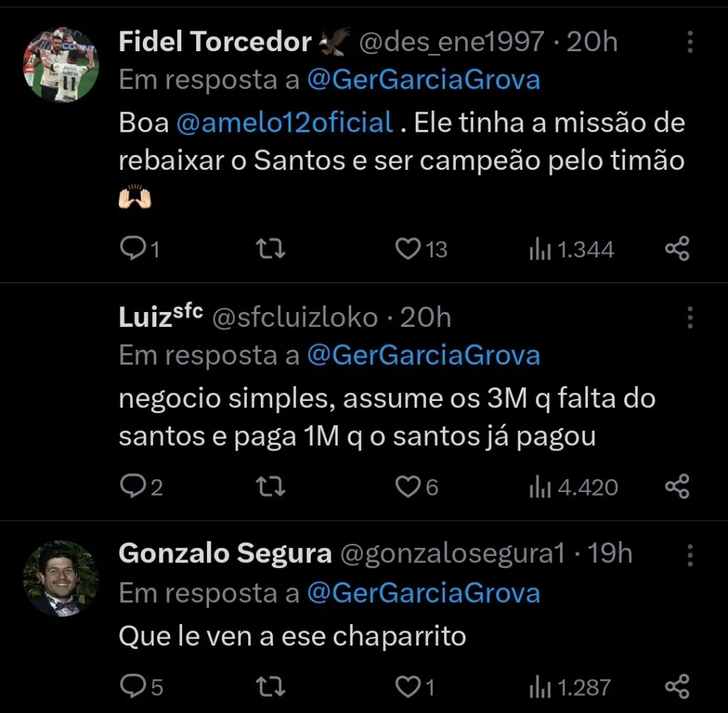Open more options on Luiz's tweet
728x713 pixels.
click(690, 318)
